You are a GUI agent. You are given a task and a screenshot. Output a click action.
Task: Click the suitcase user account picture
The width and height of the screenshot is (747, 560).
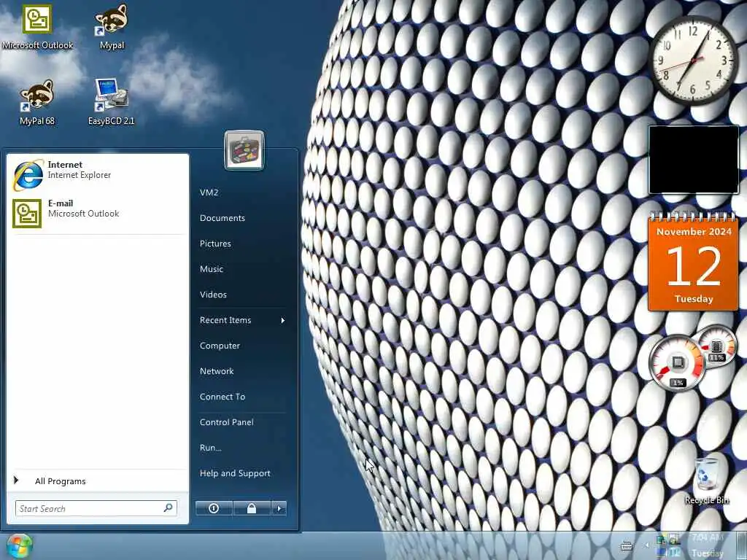[244, 150]
